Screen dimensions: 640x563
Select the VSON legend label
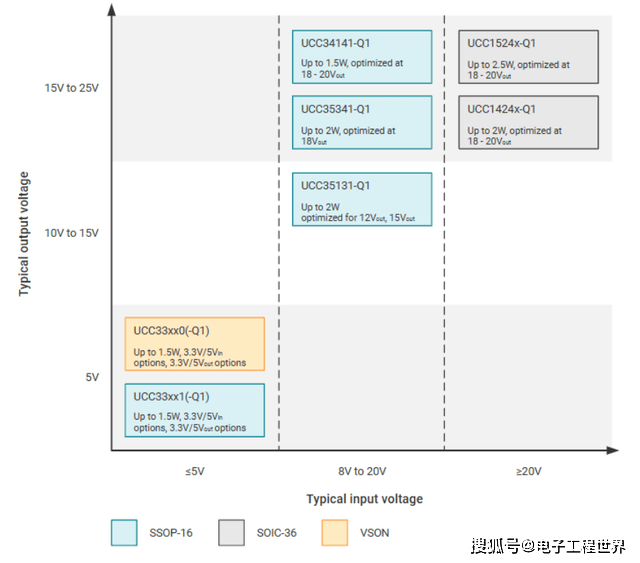pyautogui.click(x=375, y=534)
